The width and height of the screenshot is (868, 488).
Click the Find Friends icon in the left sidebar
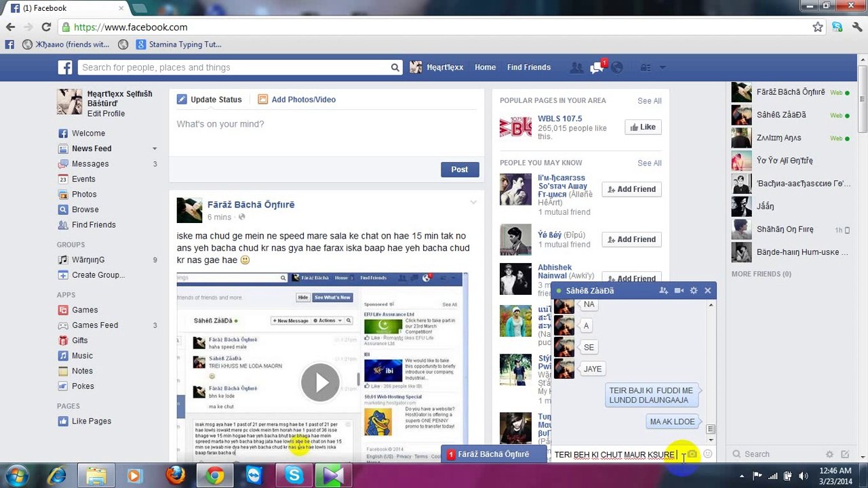63,225
